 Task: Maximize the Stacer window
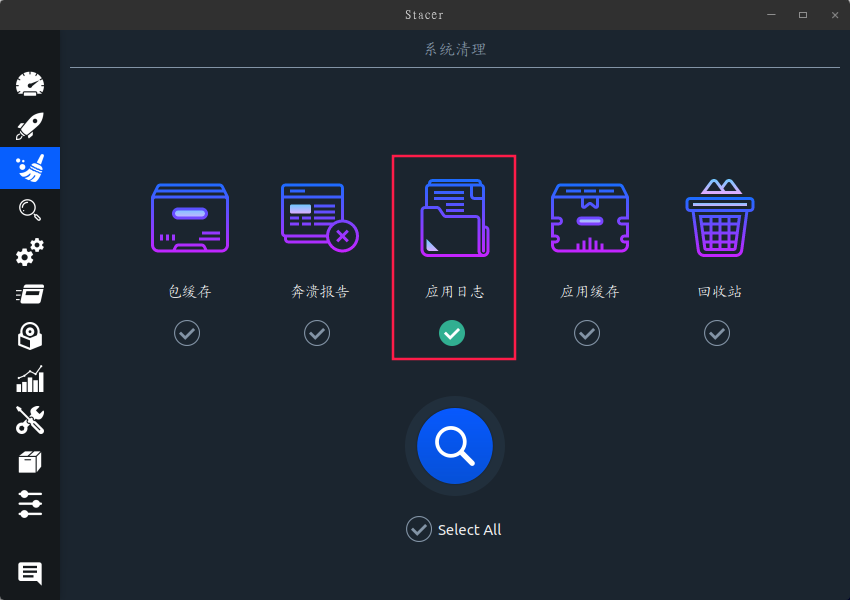803,15
